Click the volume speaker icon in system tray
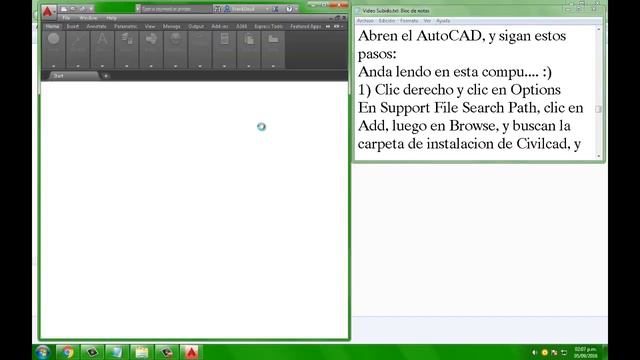Viewport: 640px width, 360px height. pos(534,352)
